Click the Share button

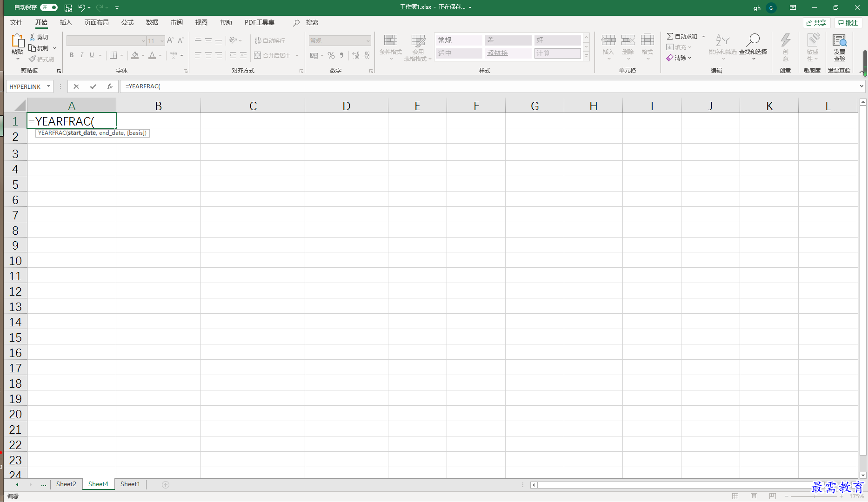[x=816, y=23]
